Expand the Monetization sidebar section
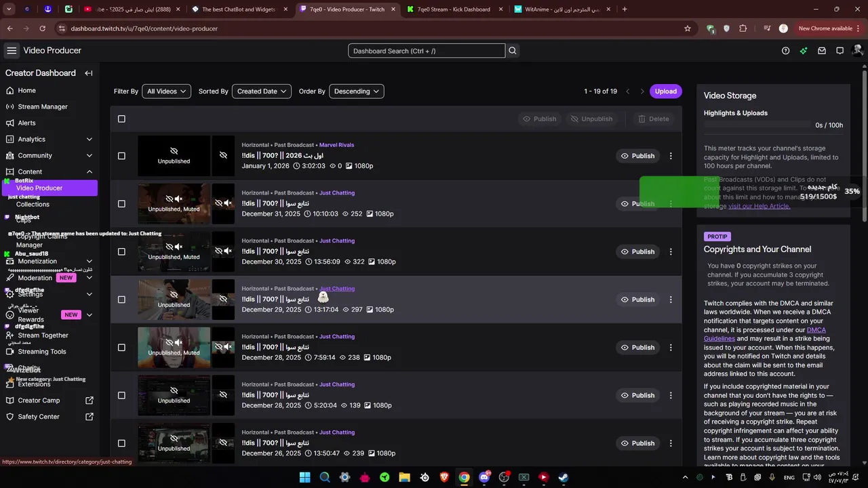This screenshot has height=488, width=868. pos(90,262)
